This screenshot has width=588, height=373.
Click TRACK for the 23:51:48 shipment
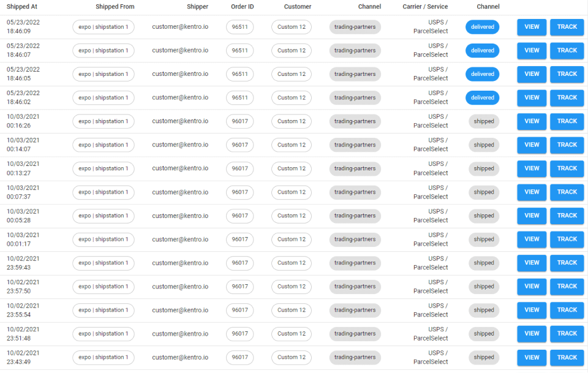point(567,334)
